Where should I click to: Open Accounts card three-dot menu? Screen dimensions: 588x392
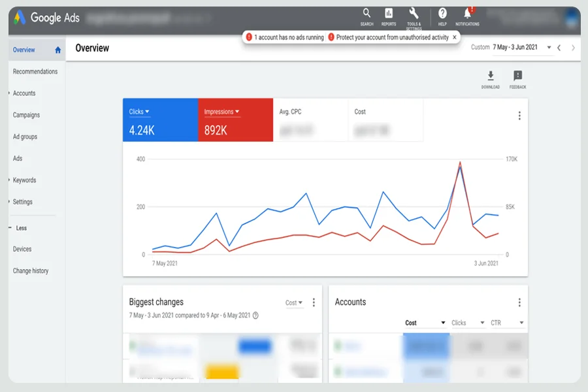pyautogui.click(x=519, y=302)
